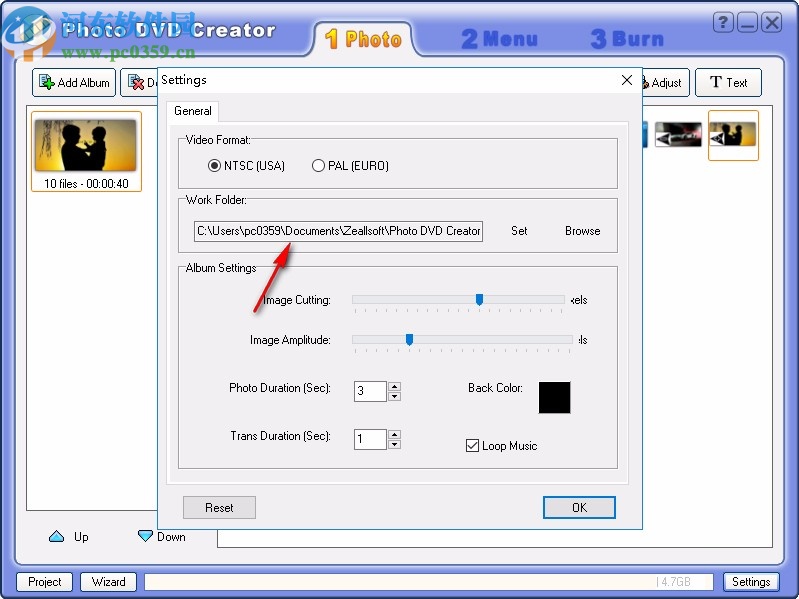Open the Text tool button
This screenshot has width=799, height=599.
coord(728,83)
